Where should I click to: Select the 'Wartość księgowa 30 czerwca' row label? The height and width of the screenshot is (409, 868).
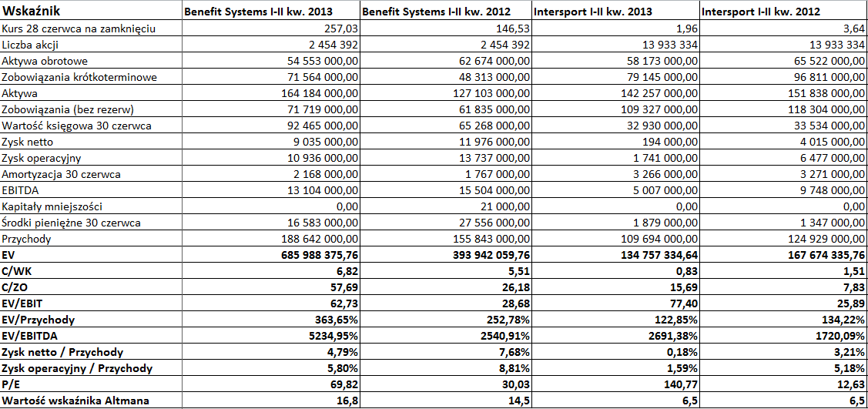[91, 126]
